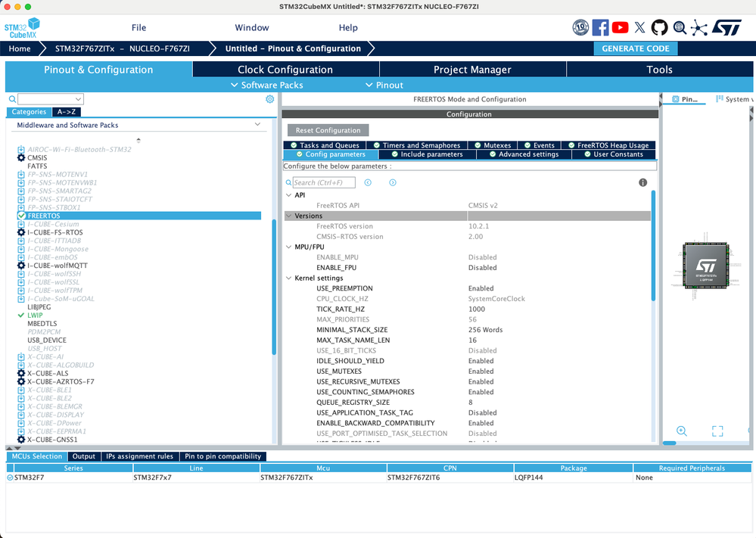Screen dimensions: 756x538
Task: Click the Facebook icon in header
Action: pyautogui.click(x=600, y=27)
